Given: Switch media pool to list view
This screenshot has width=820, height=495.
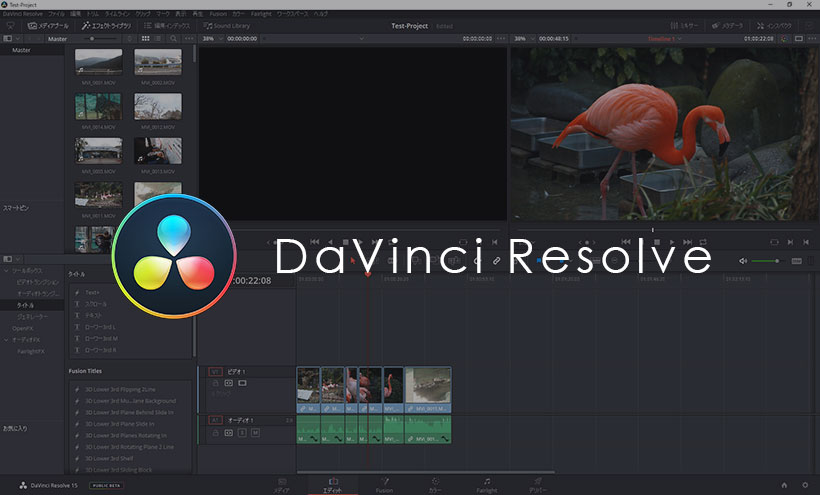Looking at the screenshot, I should 158,39.
